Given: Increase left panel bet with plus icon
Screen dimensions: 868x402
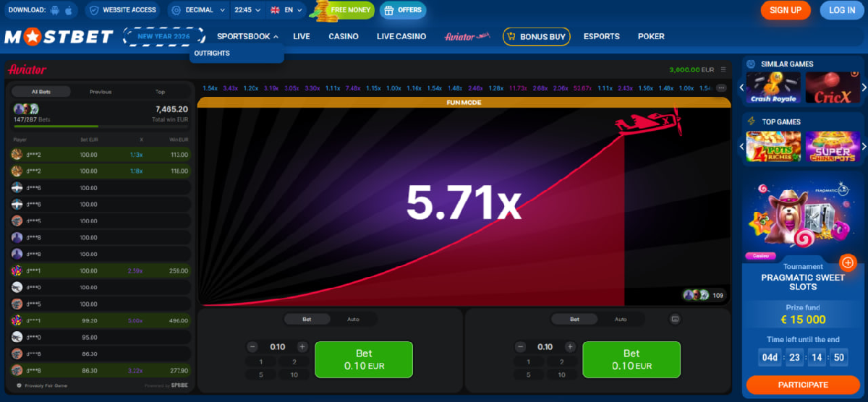Looking at the screenshot, I should click(302, 347).
